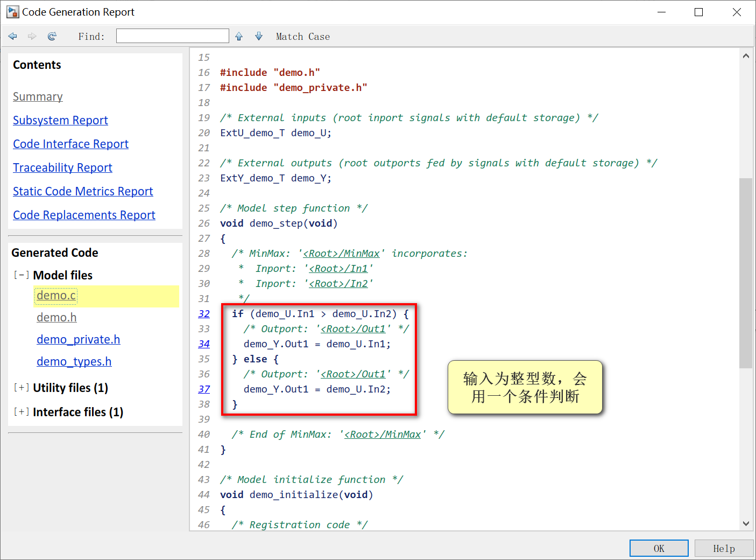This screenshot has height=560, width=756.
Task: Open the Code Replacements Report
Action: pos(84,215)
